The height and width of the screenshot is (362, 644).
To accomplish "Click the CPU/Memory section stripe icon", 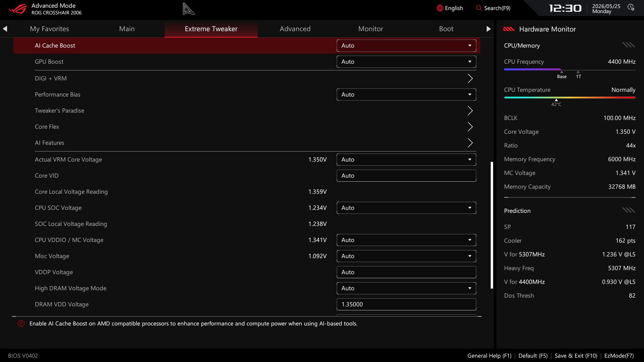I will coord(629,45).
